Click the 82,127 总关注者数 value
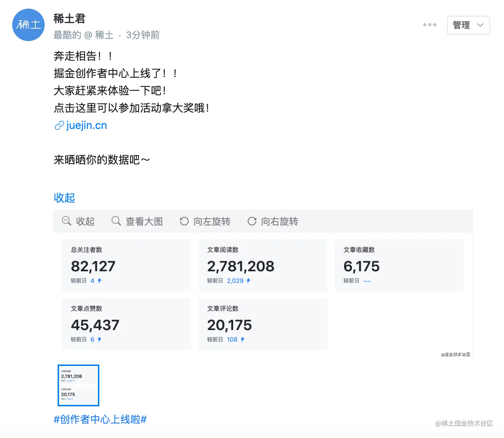The image size is (504, 438). point(93,267)
